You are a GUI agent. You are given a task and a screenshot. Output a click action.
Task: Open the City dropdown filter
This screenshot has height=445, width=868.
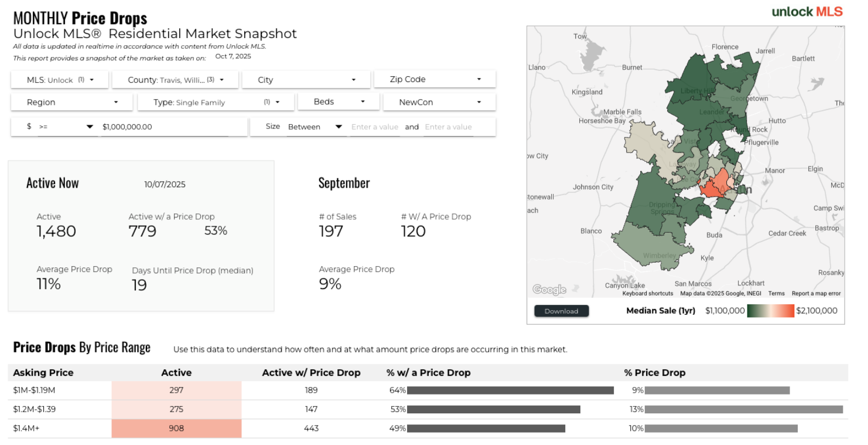(x=306, y=80)
